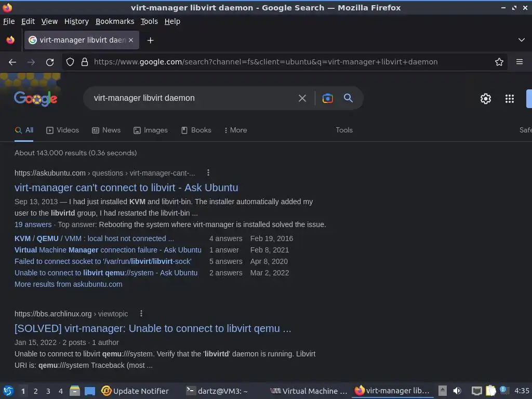The height and width of the screenshot is (399, 532).
Task: Open the volume control tray icon
Action: coord(457,391)
